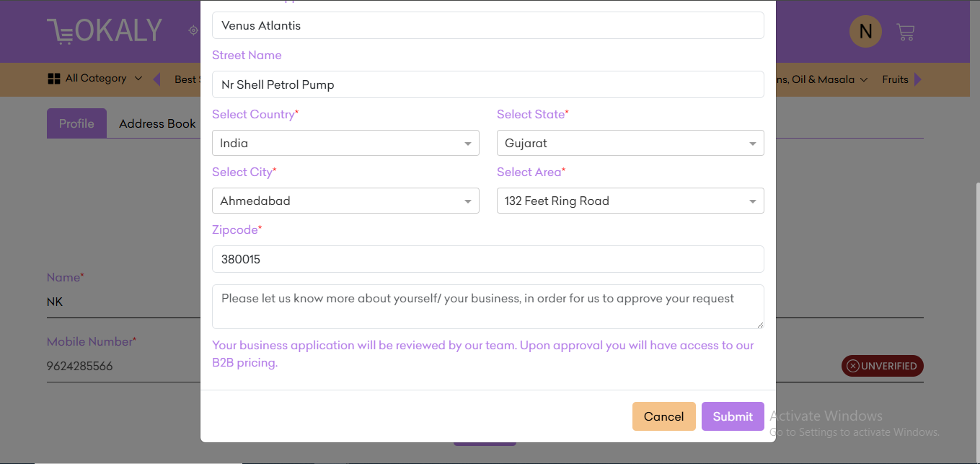Switch to the Address Book tab
980x464 pixels.
(x=157, y=123)
